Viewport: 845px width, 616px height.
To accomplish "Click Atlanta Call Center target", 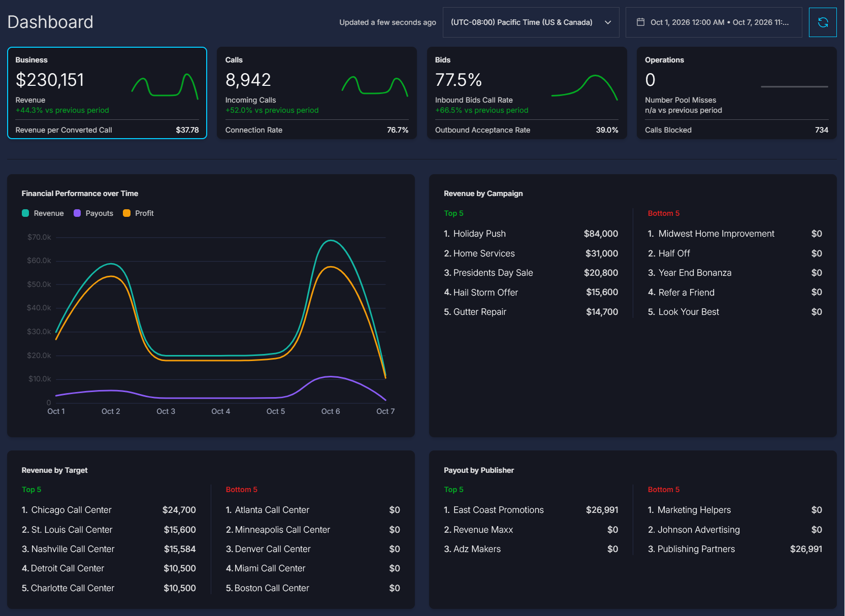I will [313, 510].
